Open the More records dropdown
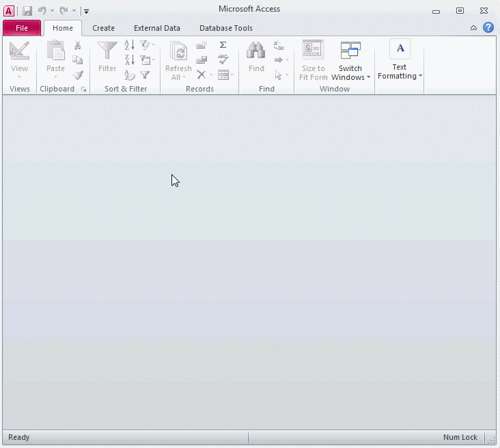The width and height of the screenshot is (500, 448). 226,75
